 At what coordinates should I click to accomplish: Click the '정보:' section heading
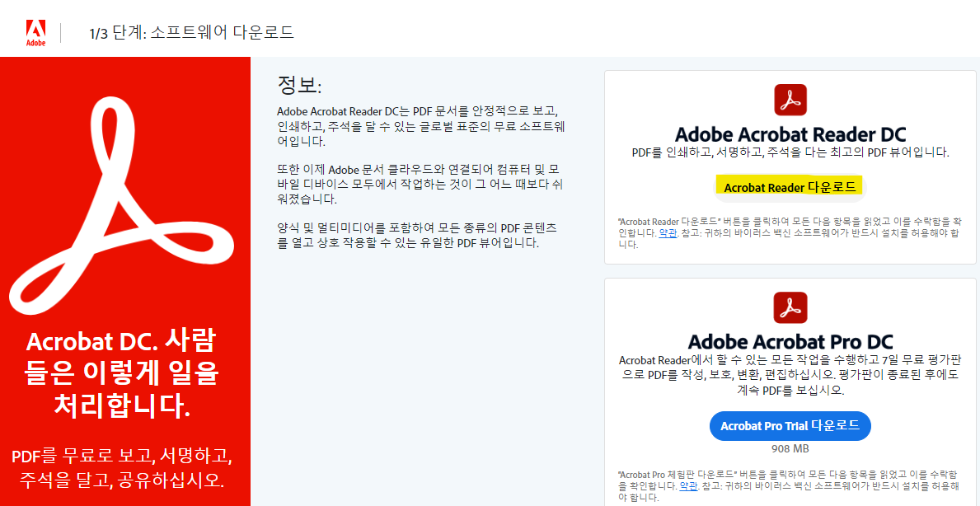tap(299, 85)
